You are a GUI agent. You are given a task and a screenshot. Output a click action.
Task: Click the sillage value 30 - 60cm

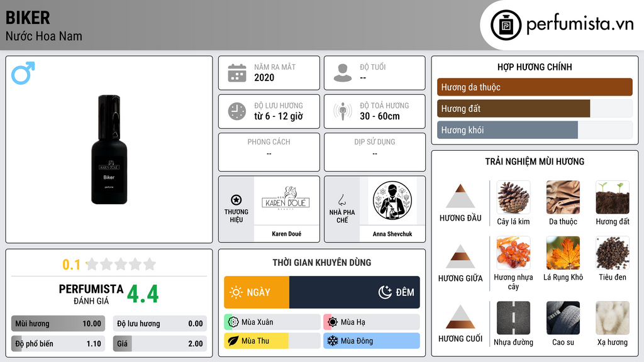pyautogui.click(x=379, y=116)
